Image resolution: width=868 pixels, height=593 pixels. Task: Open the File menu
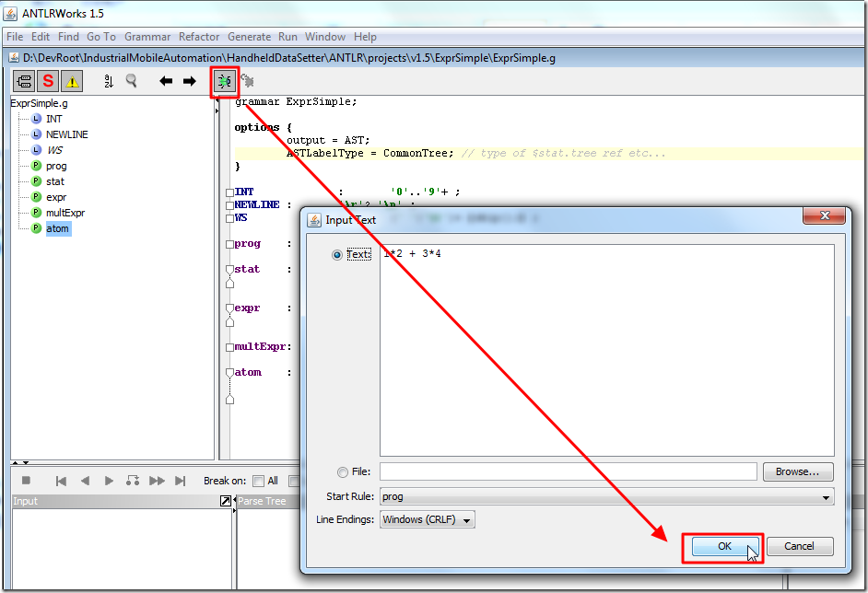coord(15,37)
